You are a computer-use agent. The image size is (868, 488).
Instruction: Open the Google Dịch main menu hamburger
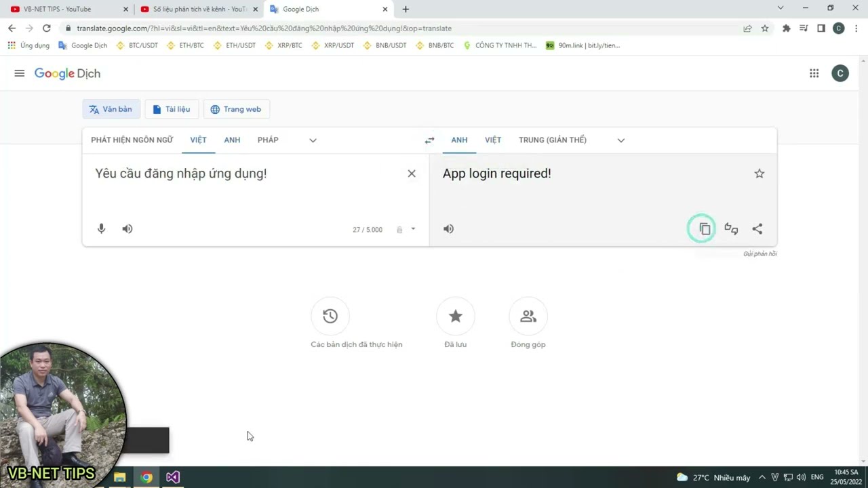click(20, 73)
